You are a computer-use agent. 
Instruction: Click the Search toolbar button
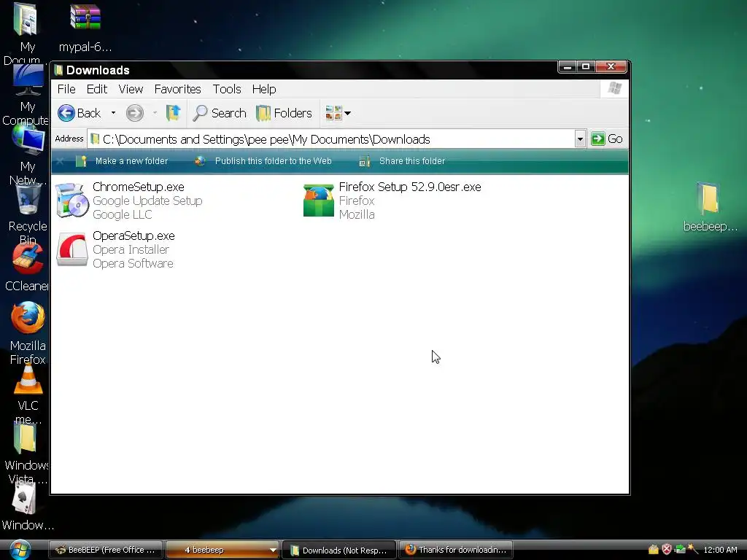tap(220, 113)
